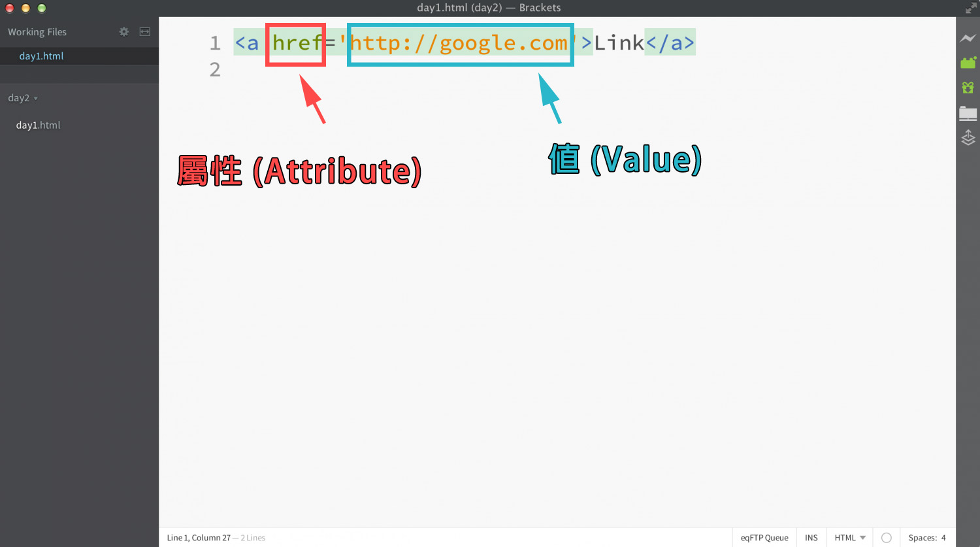Open Working Files gear settings

[x=123, y=32]
